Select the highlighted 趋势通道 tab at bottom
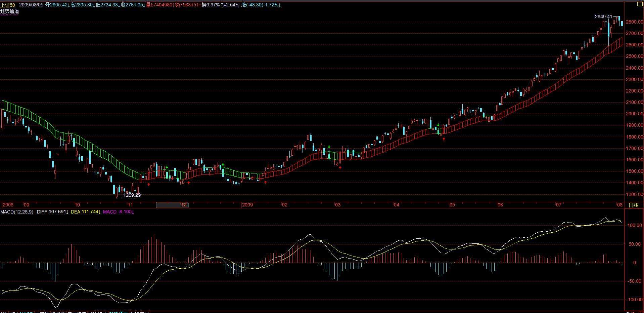Screen dimensions: 644x313 click(118, 312)
